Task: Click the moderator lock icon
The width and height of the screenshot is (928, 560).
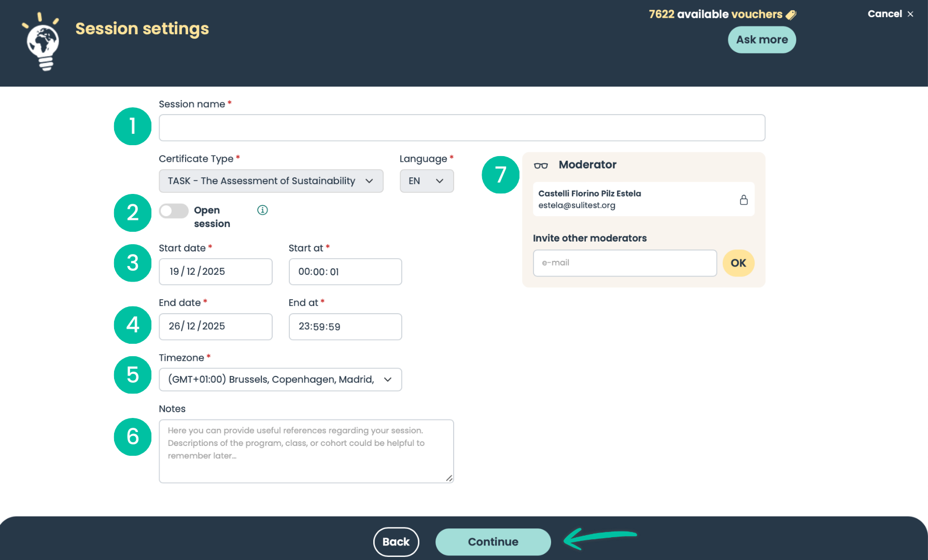Action: (x=743, y=200)
